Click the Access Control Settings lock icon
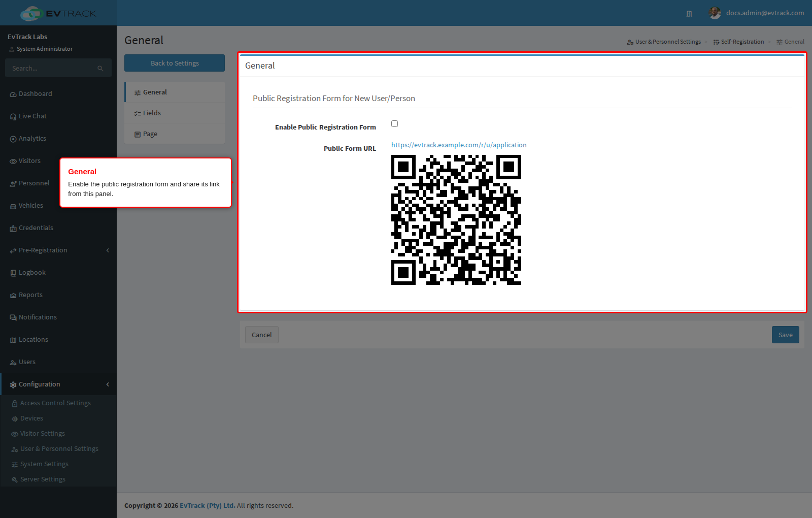The image size is (812, 518). point(15,404)
